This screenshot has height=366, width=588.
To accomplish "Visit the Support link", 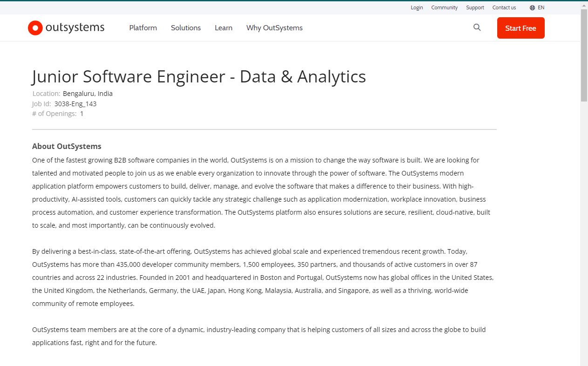I will click(475, 7).
